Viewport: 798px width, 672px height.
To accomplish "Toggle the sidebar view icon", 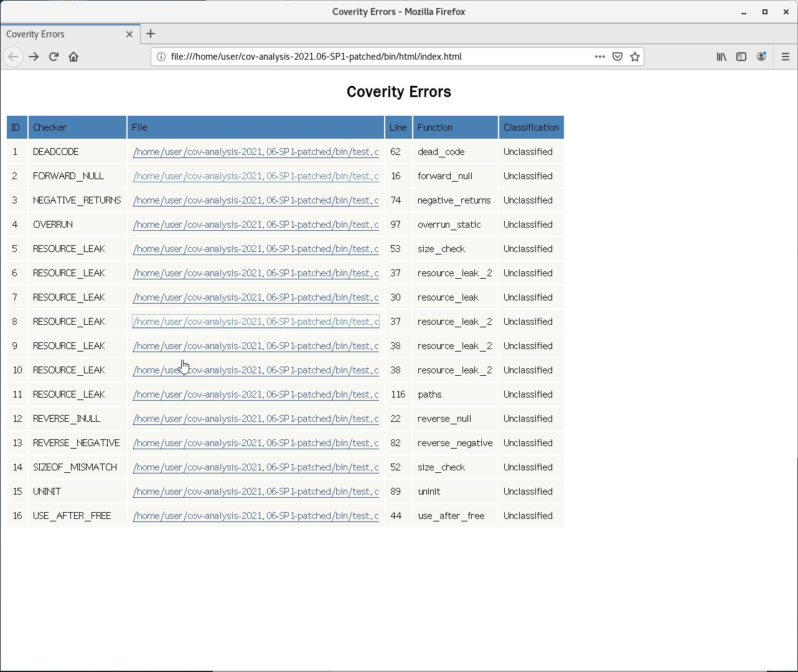I will [741, 57].
